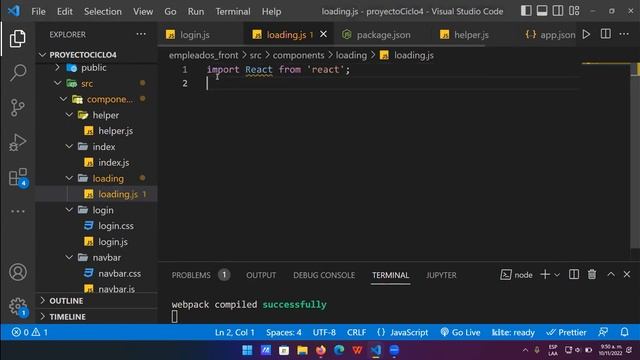The height and width of the screenshot is (360, 640).
Task: Open the Selection menu
Action: click(x=103, y=11)
